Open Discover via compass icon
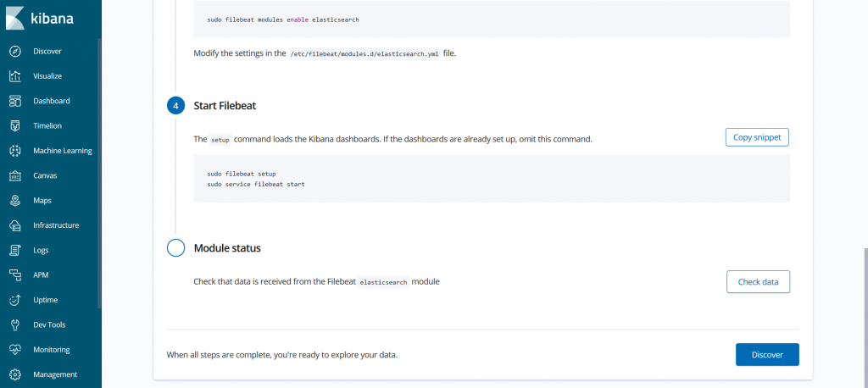The image size is (868, 388). coord(15,52)
